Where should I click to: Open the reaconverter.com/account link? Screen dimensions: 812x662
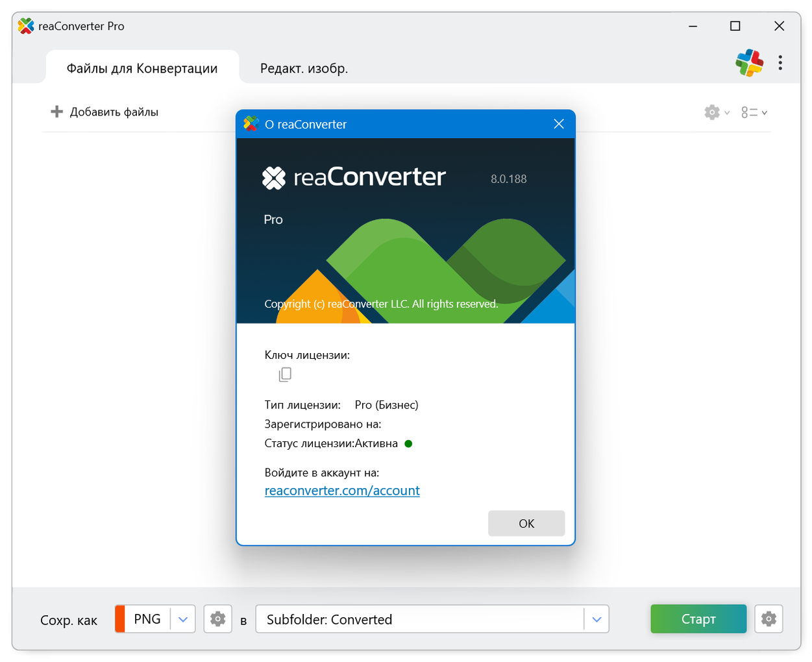tap(342, 491)
